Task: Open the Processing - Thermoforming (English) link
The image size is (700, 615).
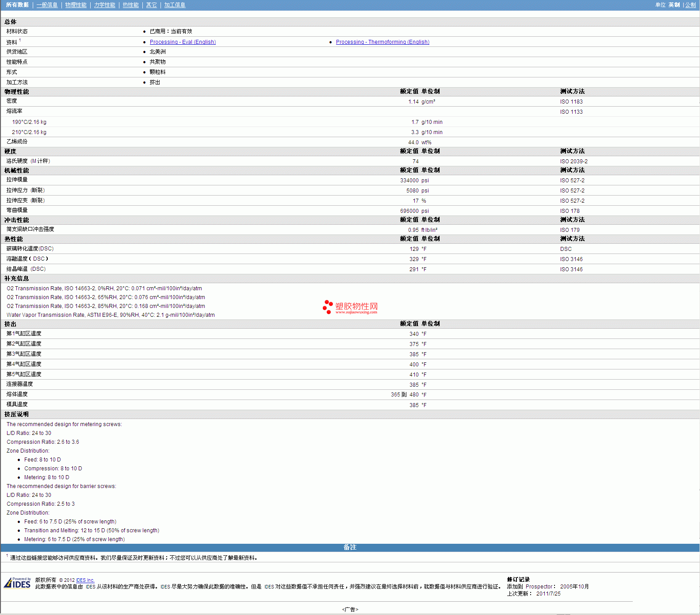Action: (x=383, y=42)
